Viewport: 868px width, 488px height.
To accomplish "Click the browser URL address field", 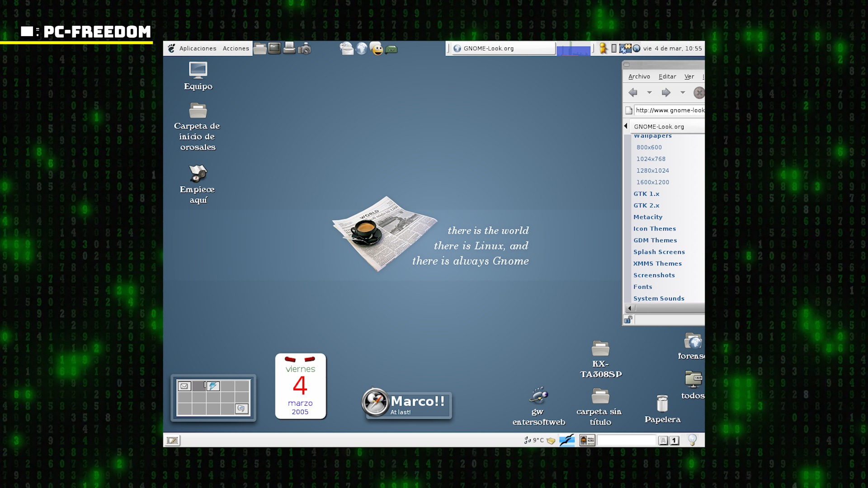I will (x=669, y=110).
